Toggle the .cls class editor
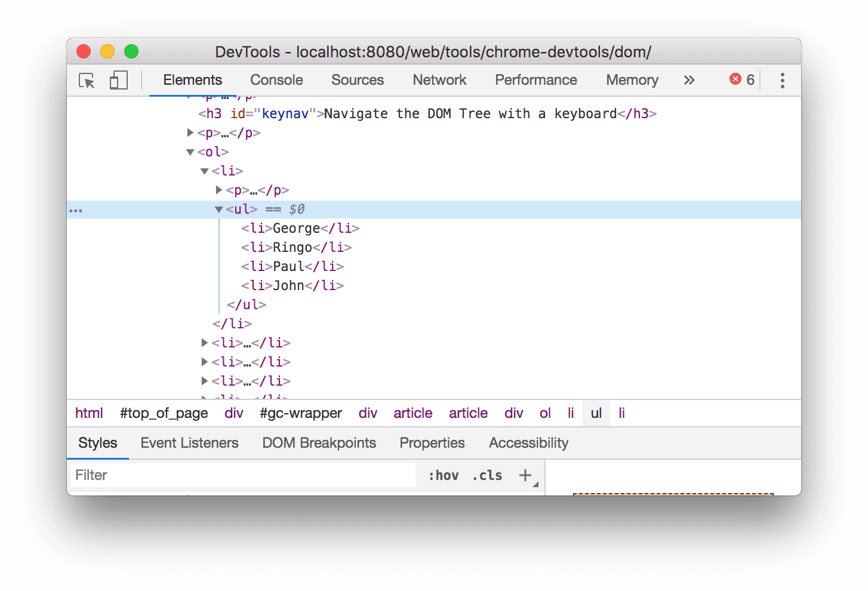The width and height of the screenshot is (868, 591). click(487, 475)
